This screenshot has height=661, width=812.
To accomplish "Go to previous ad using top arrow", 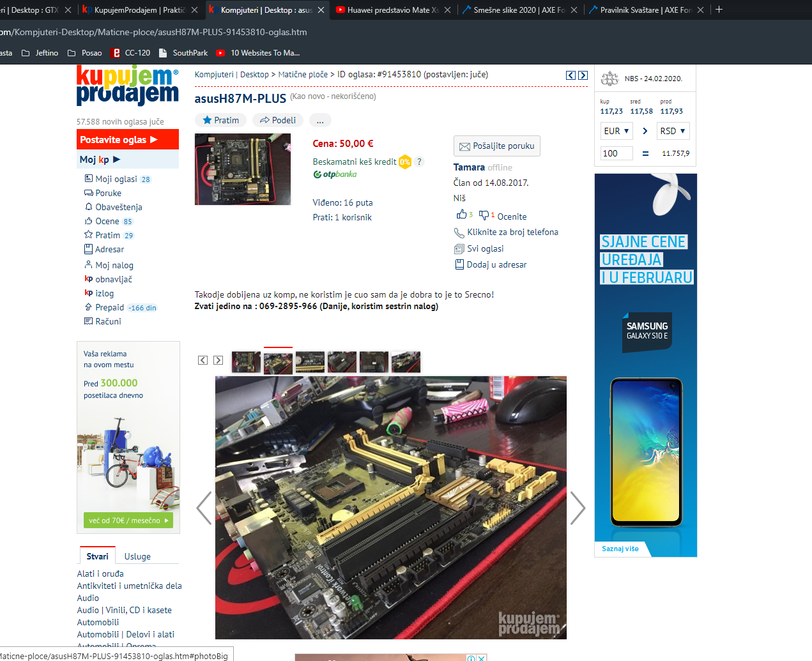I will coord(571,75).
